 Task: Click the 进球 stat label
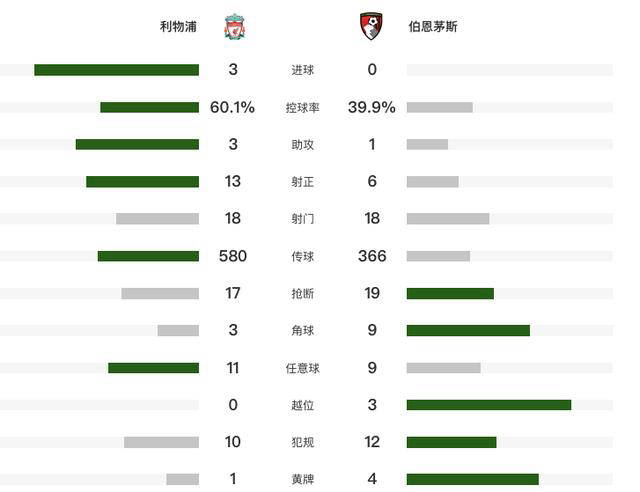[x=302, y=70]
